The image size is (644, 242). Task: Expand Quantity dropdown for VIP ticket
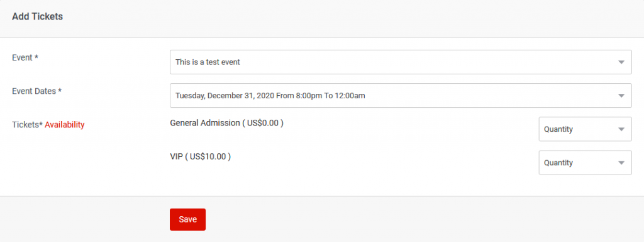coord(586,163)
